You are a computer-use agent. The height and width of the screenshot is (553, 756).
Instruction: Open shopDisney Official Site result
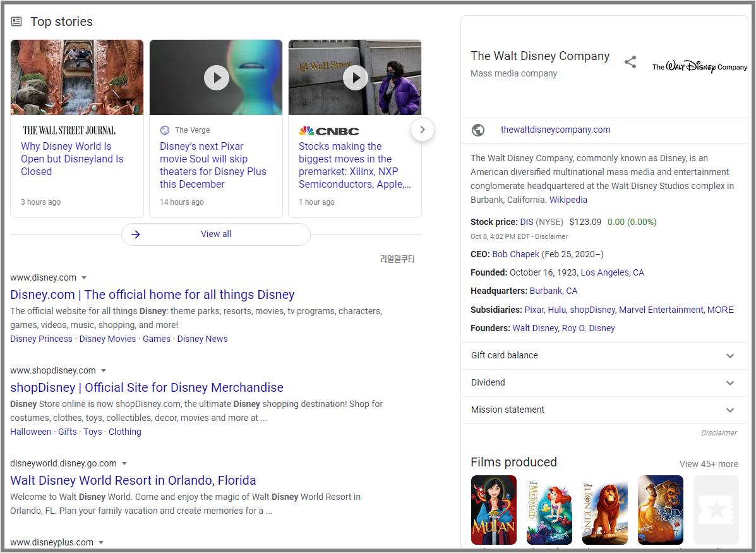[147, 387]
